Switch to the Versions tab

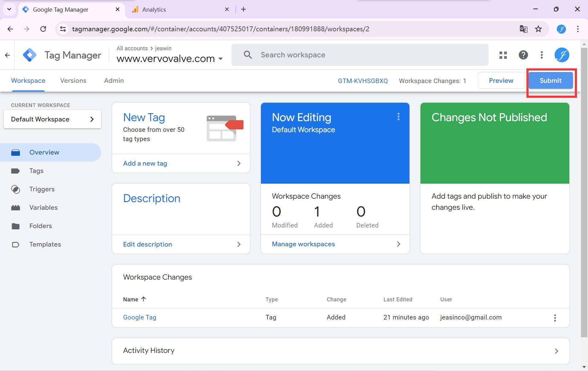pos(73,81)
